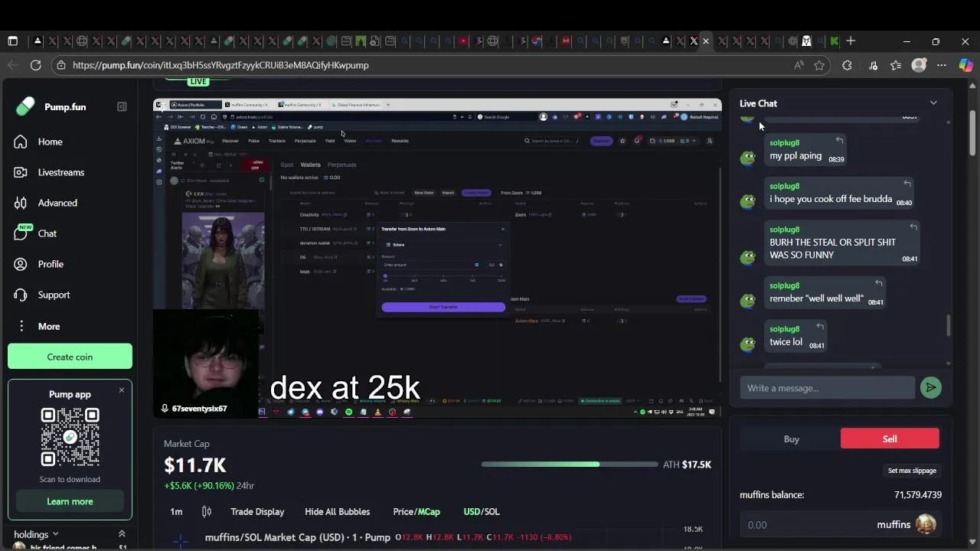Open a new browser tab
980x551 pixels.
[851, 41]
